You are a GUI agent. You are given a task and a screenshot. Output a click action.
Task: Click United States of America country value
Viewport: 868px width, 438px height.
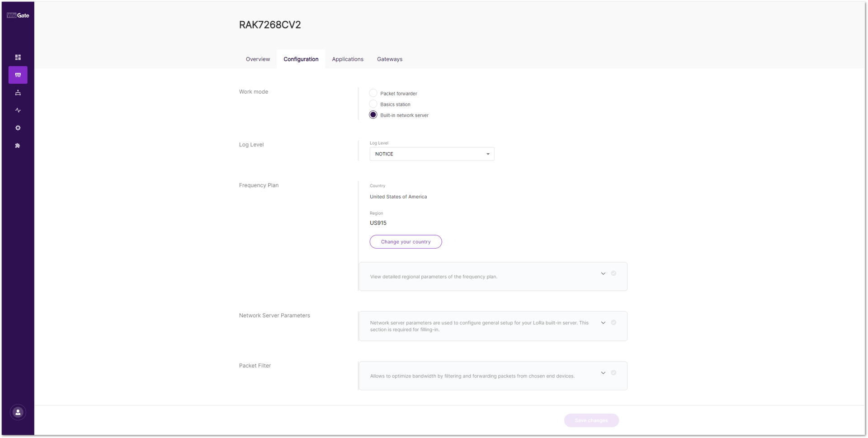point(398,197)
